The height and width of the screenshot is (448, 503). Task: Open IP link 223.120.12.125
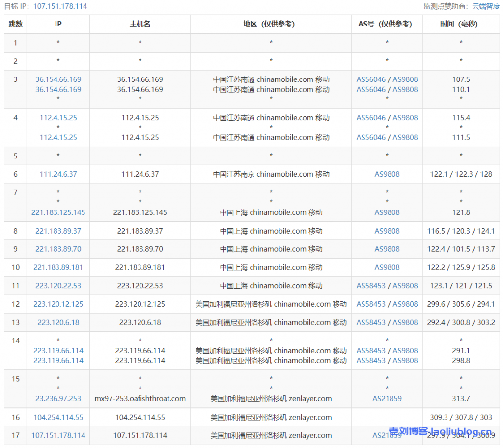[x=58, y=304]
